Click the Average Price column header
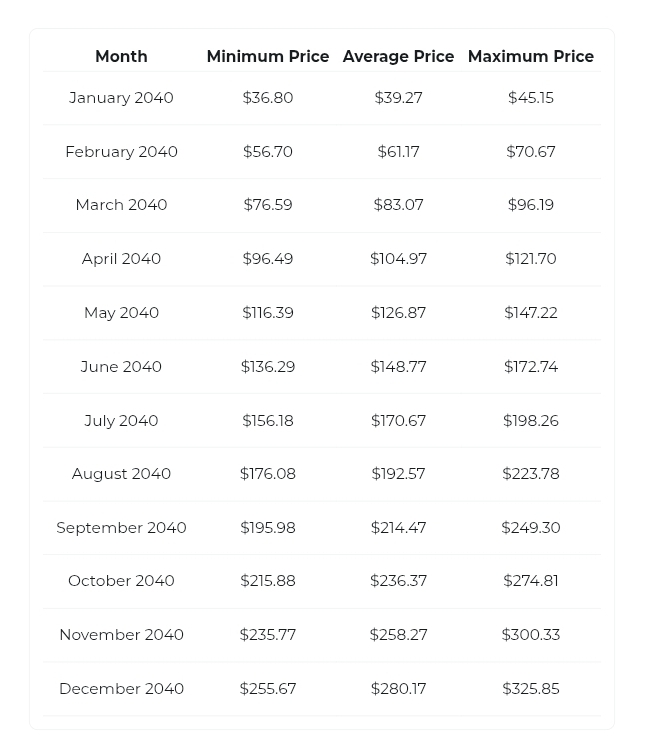The height and width of the screenshot is (753, 645). point(398,56)
